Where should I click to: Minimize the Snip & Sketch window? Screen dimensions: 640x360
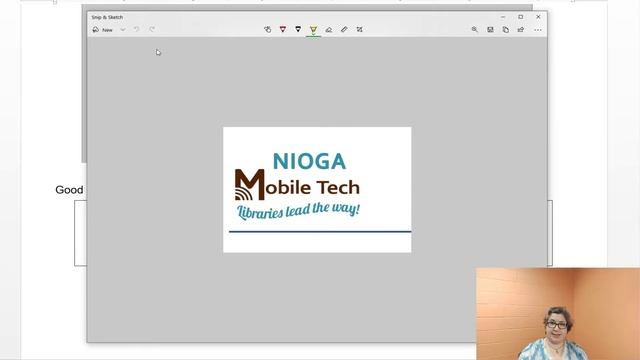tap(503, 17)
